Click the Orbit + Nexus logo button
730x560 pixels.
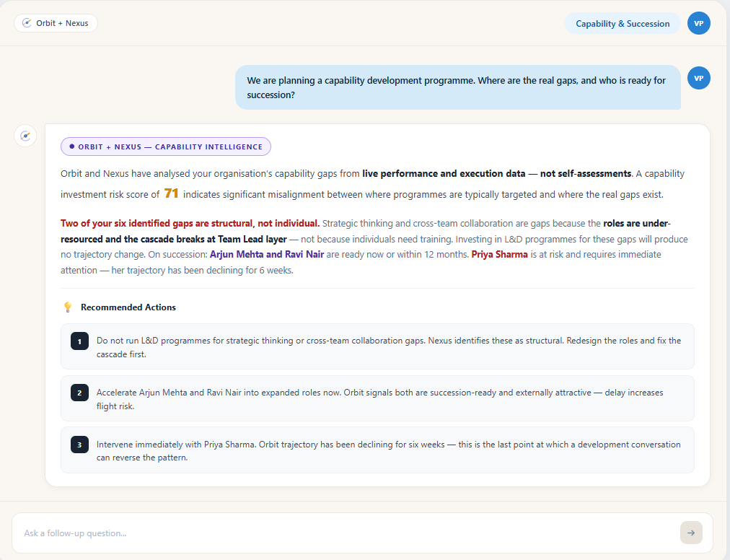(x=56, y=23)
